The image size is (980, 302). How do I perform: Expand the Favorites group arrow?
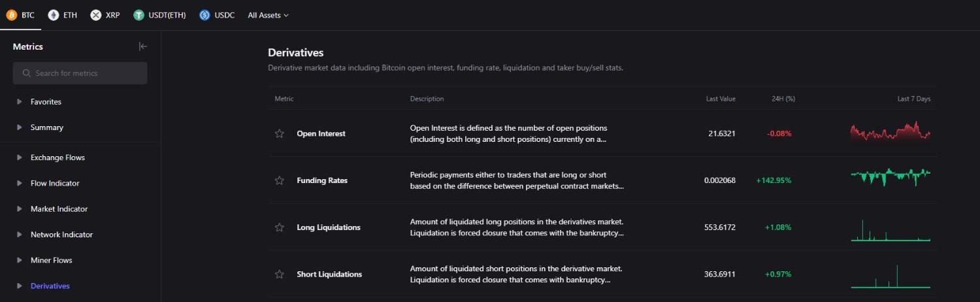pos(20,102)
